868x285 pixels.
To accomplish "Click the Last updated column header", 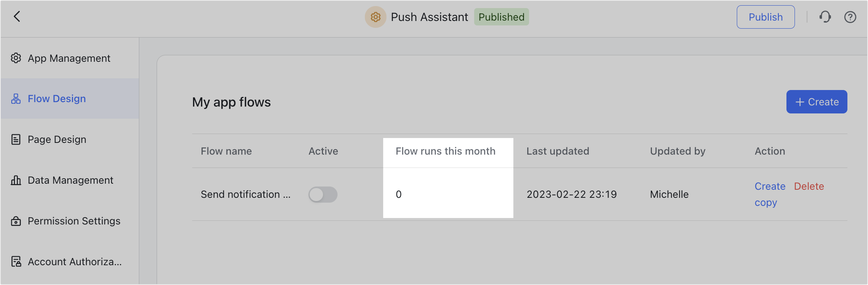I will (558, 151).
